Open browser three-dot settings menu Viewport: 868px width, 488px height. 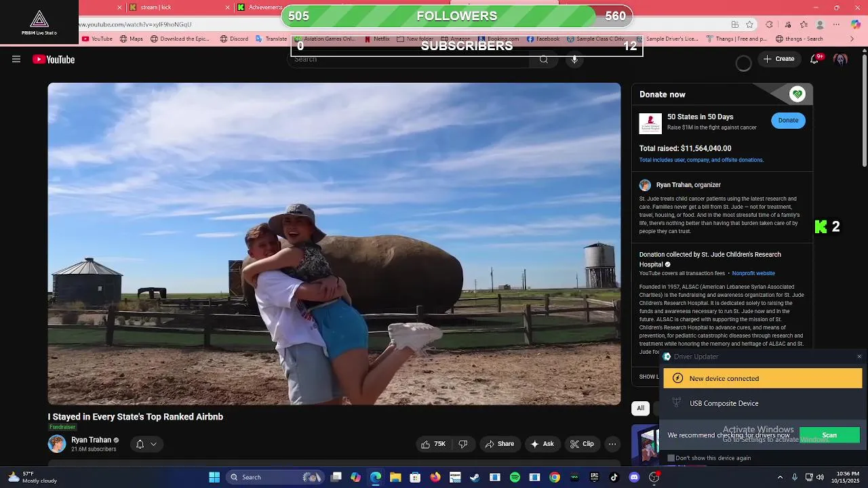836,24
